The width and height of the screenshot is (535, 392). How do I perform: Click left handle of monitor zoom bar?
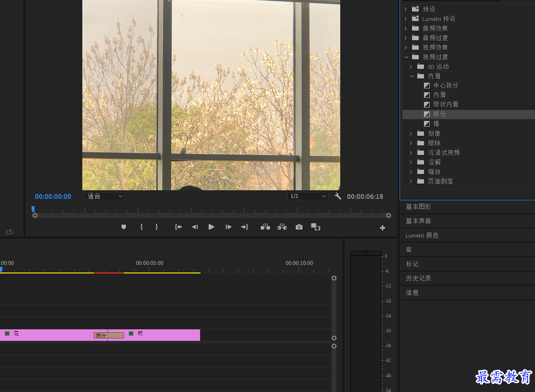tap(35, 216)
